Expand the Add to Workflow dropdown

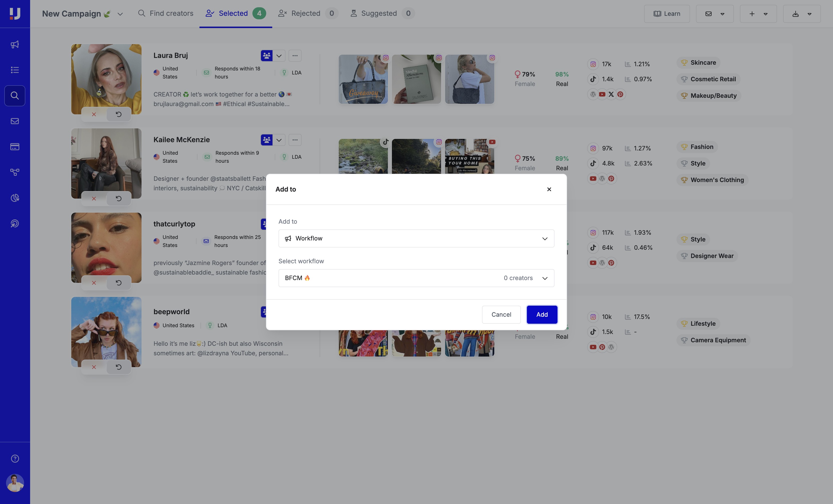[x=416, y=238]
